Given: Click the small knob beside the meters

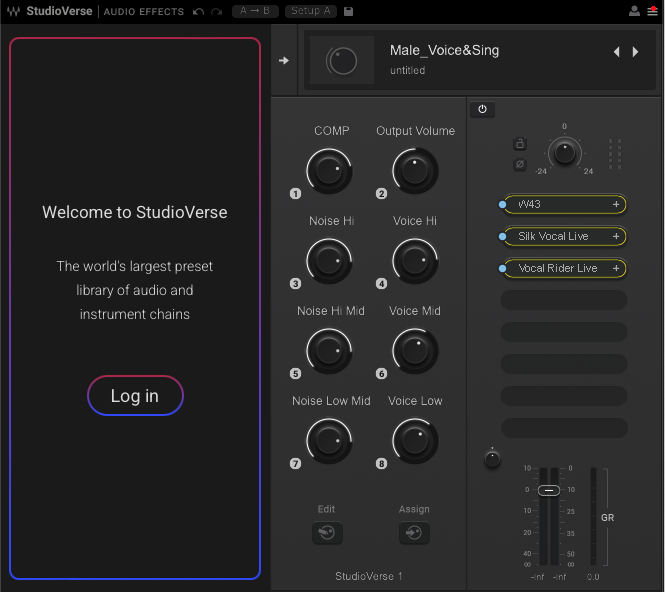Looking at the screenshot, I should 492,459.
